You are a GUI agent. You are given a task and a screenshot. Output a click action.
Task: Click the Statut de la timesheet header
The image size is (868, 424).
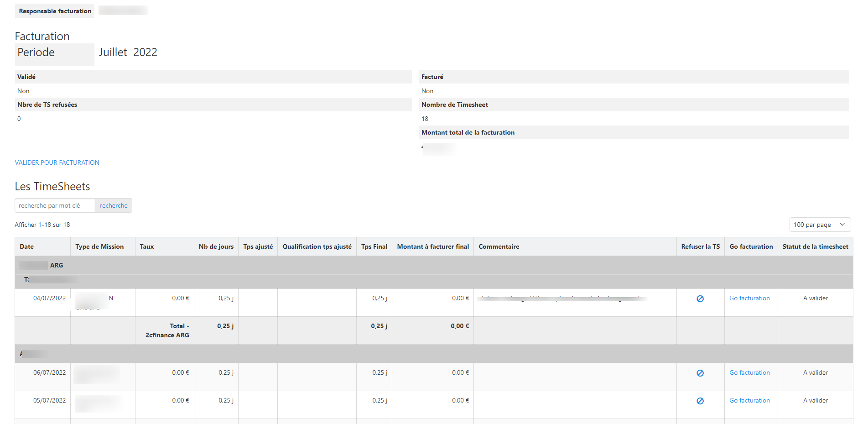click(x=815, y=246)
